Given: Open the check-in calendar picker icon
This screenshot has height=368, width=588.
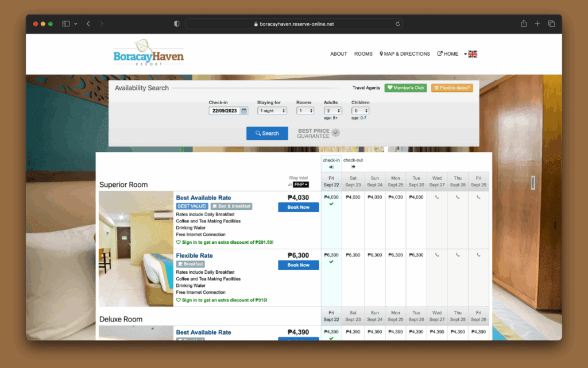Looking at the screenshot, I should (x=244, y=111).
